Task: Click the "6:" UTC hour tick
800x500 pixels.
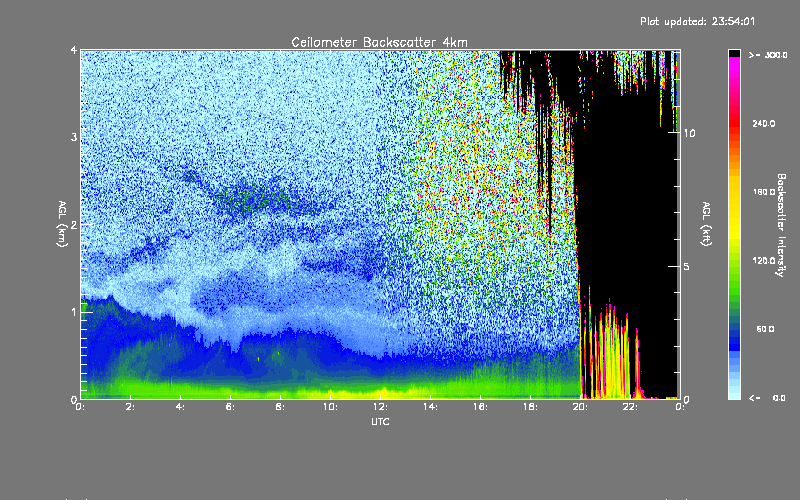Action: coord(231,407)
